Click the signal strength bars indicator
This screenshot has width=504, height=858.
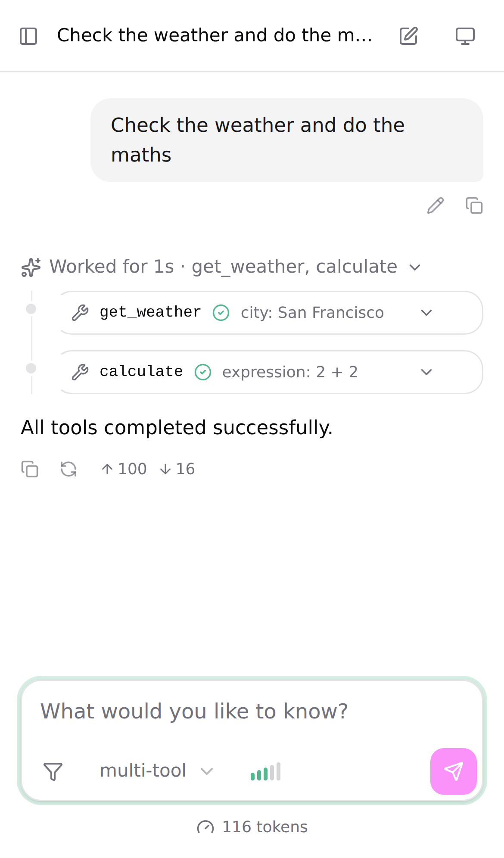pos(265,771)
